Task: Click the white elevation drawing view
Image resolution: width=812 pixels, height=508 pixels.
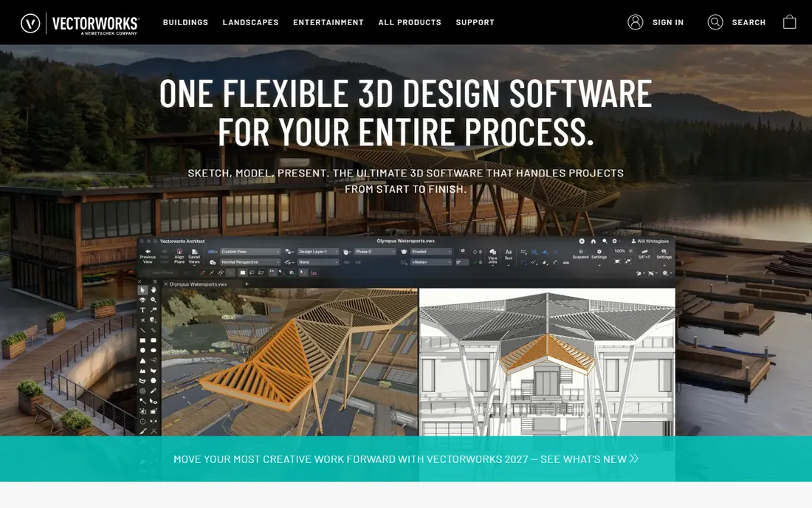Action: point(547,362)
